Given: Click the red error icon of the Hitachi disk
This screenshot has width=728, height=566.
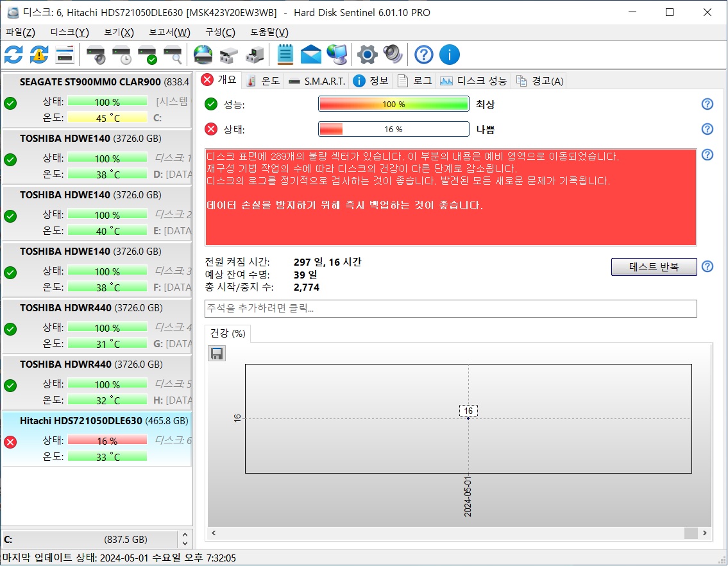Looking at the screenshot, I should click(10, 442).
